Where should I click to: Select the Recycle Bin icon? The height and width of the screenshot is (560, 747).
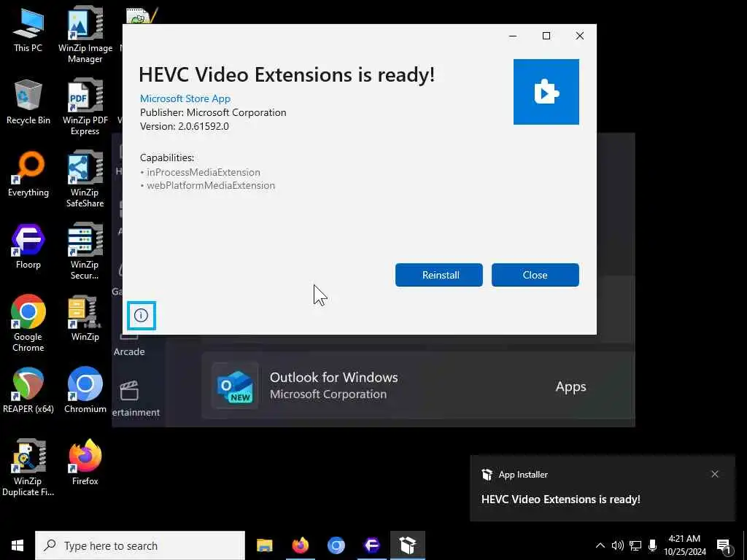tap(28, 102)
